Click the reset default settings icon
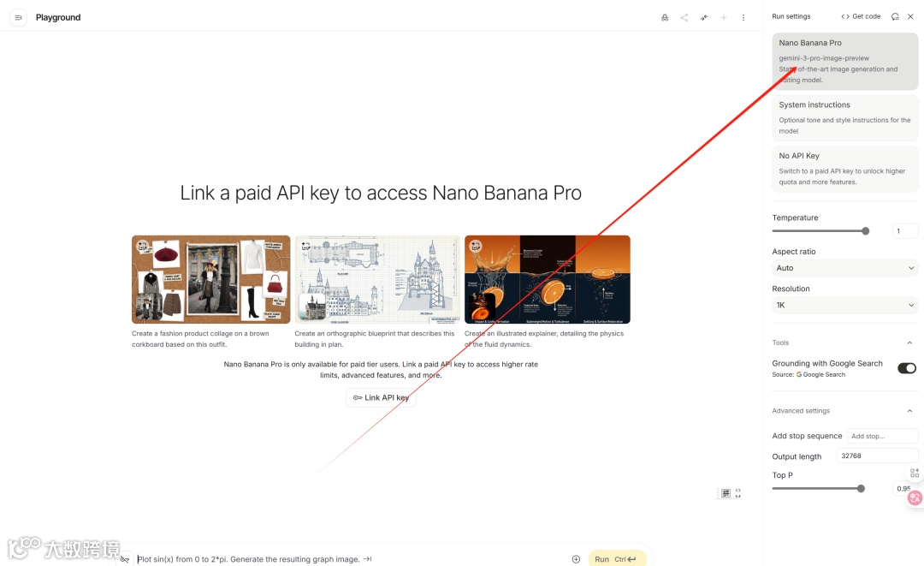Screen dimensions: 924x566 tap(895, 16)
